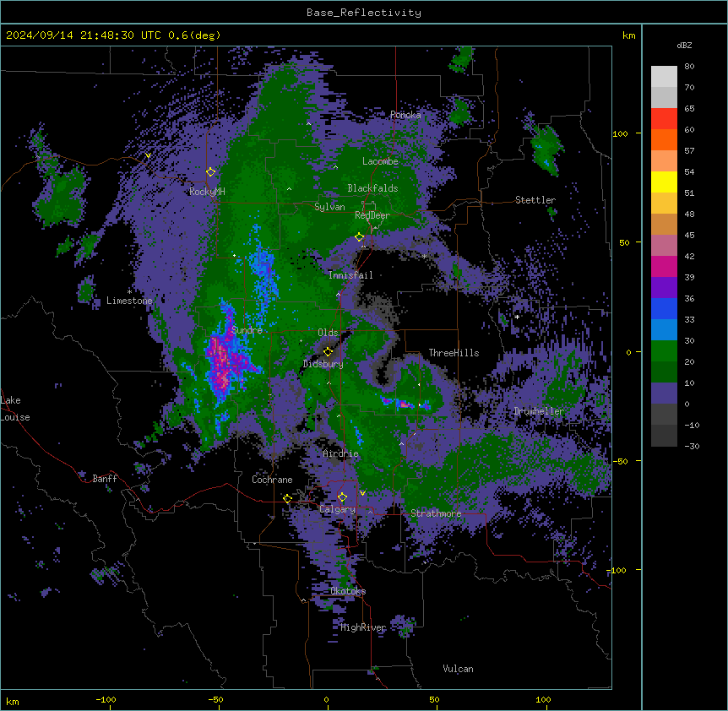Select the Strathmore map label
The image size is (728, 711).
pyautogui.click(x=436, y=513)
